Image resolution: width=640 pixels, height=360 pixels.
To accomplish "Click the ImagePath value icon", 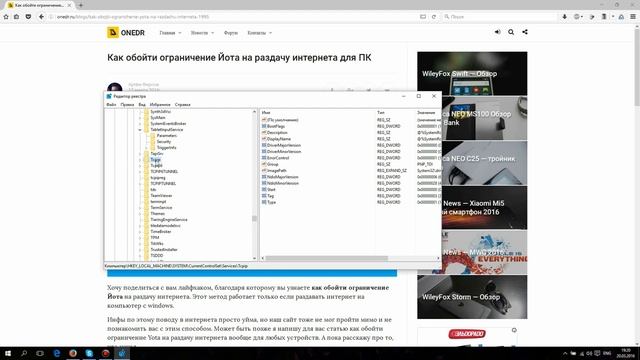I will (264, 171).
